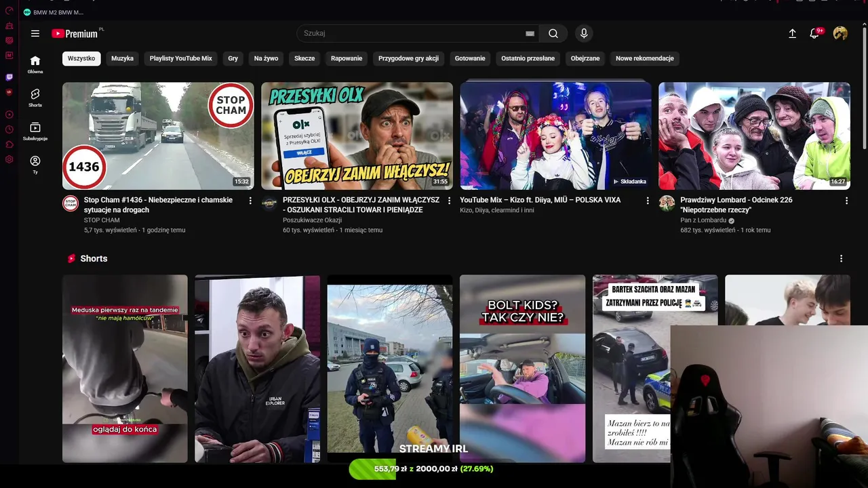Open History clock in Opera sidebar
The width and height of the screenshot is (868, 488).
[x=9, y=129]
